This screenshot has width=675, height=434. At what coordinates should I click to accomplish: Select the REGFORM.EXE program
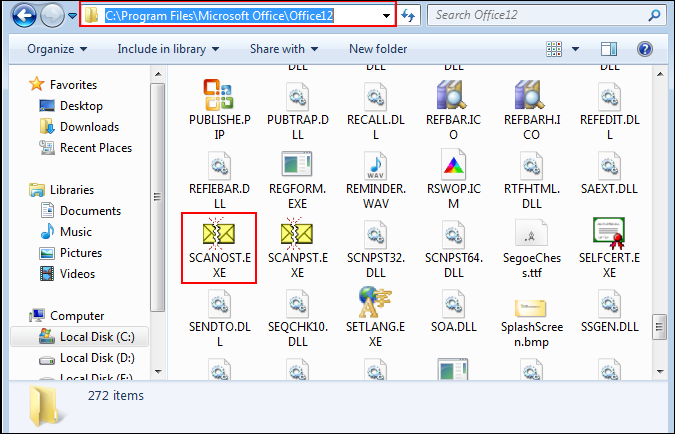[x=297, y=180]
